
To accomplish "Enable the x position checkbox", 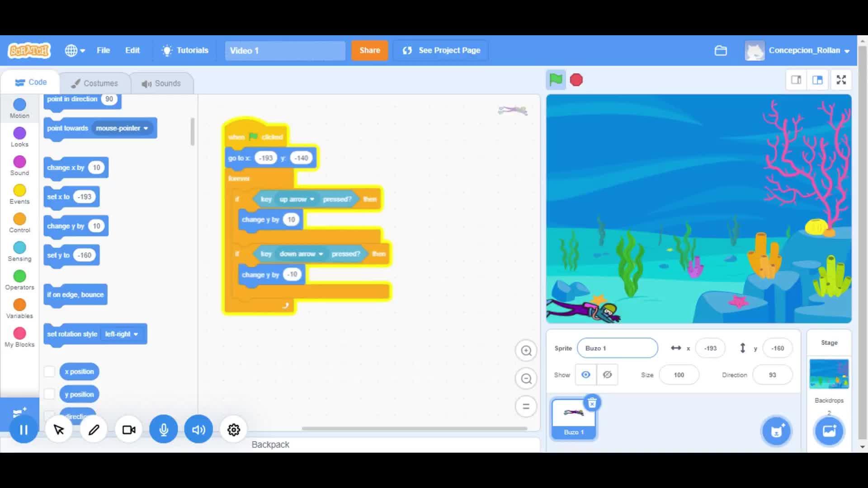I will click(49, 371).
